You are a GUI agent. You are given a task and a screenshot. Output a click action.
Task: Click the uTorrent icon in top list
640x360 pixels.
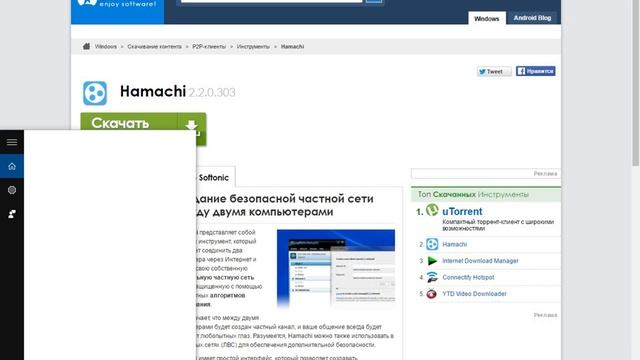point(432,210)
